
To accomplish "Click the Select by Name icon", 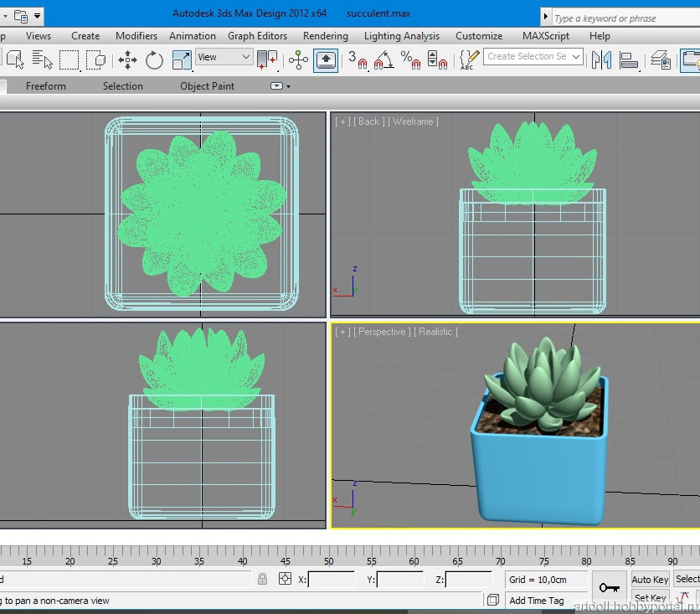I will [42, 59].
